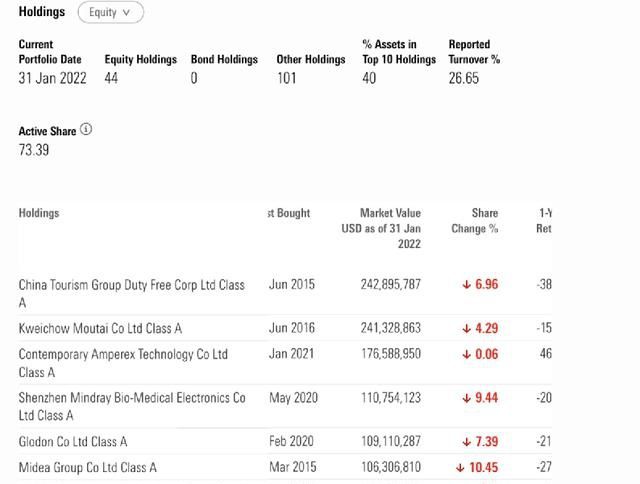The image size is (640, 484).
Task: Click share change 7.39 for Glodon
Action: (480, 441)
